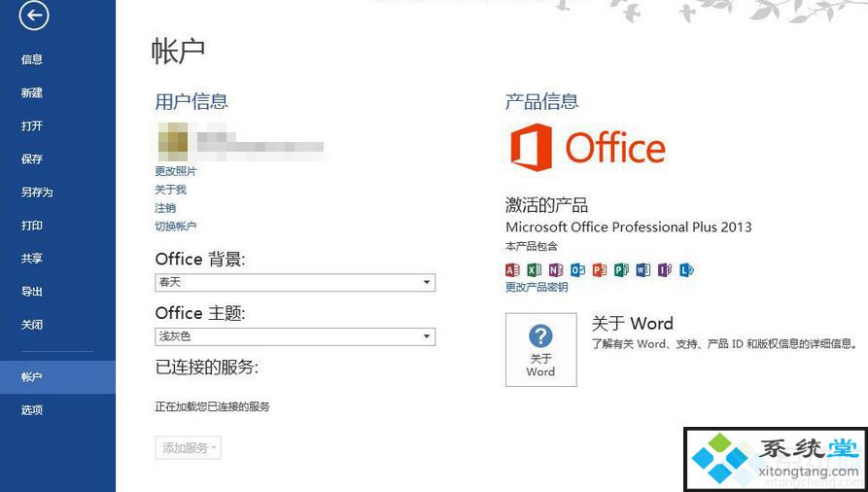868x492 pixels.
Task: Click the Publisher product icon
Action: click(622, 270)
